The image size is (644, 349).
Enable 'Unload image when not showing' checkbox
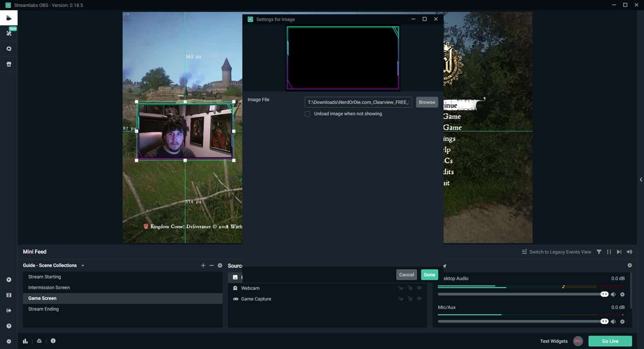tap(307, 114)
